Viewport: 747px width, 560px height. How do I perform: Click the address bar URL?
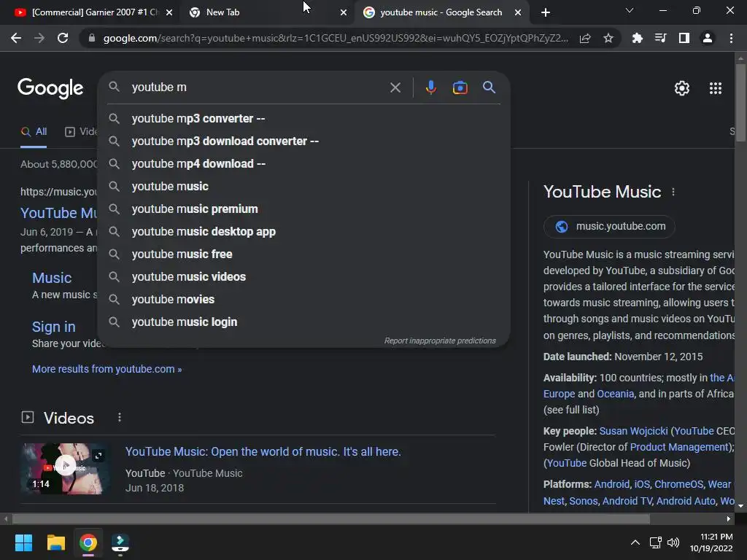336,38
